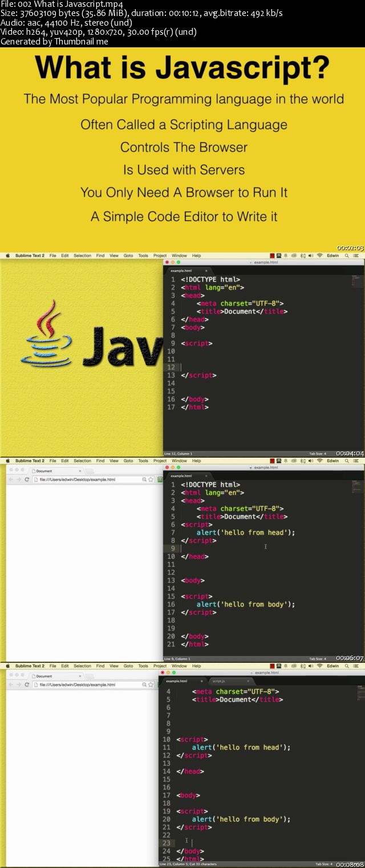The image size is (365, 868).
Task: Open Edwin user menu, 00:04:04 frame
Action: [x=333, y=256]
